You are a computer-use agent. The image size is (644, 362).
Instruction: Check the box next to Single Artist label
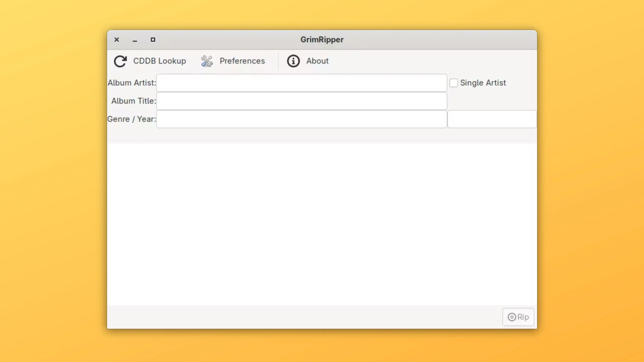pyautogui.click(x=454, y=83)
